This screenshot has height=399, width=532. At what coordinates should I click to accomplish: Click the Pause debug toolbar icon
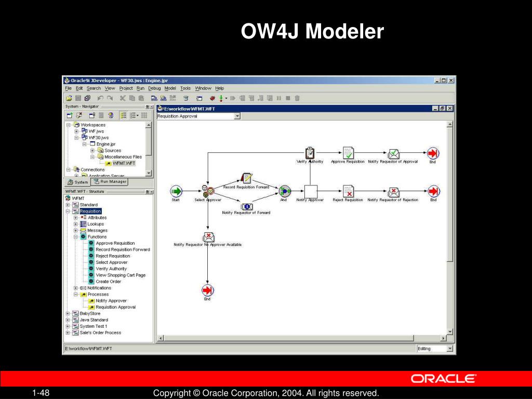tap(278, 98)
